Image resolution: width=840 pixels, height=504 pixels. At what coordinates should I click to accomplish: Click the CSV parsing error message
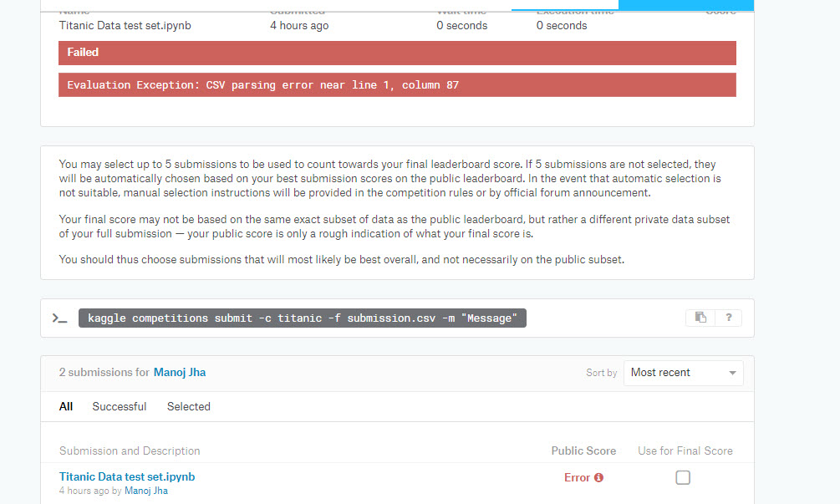click(x=262, y=85)
